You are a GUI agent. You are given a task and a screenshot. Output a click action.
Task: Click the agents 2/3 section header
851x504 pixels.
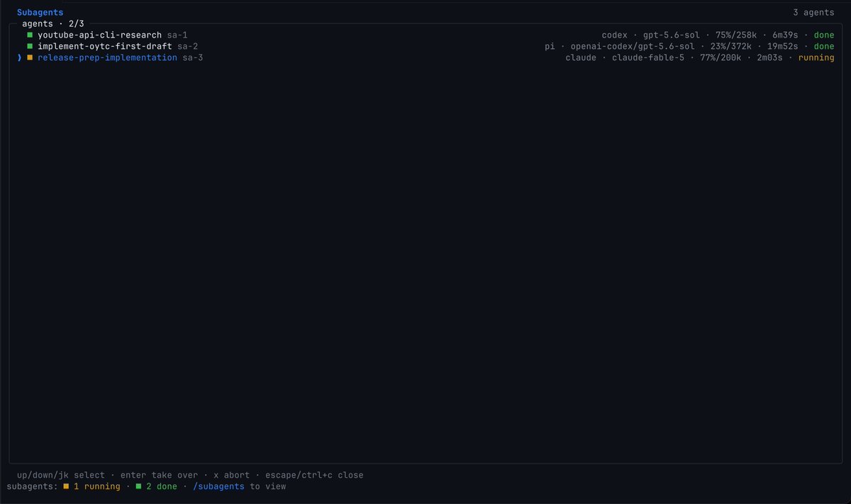52,23
